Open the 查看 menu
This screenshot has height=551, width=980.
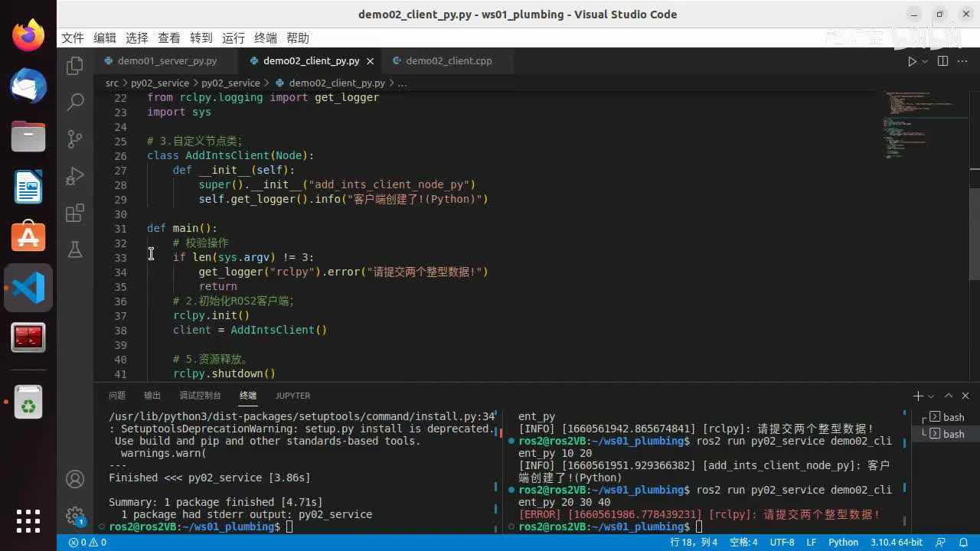[169, 38]
